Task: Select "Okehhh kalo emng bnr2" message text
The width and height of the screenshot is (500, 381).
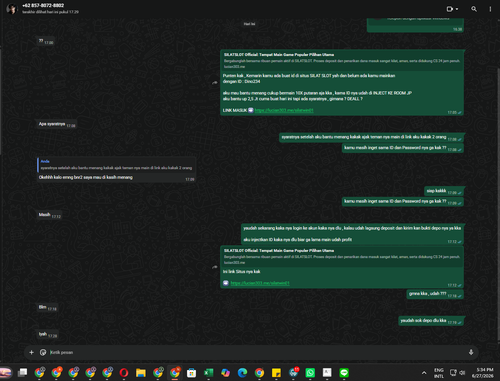Action: point(86,177)
